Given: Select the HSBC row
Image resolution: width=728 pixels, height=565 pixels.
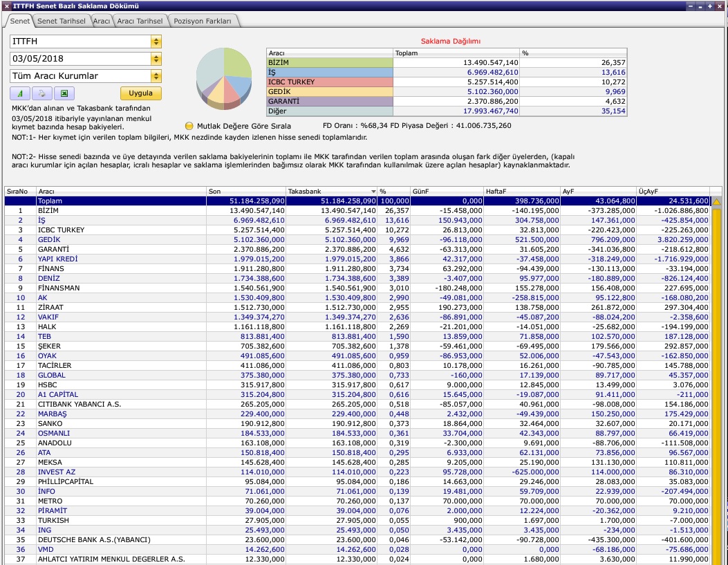Looking at the screenshot, I should point(357,385).
